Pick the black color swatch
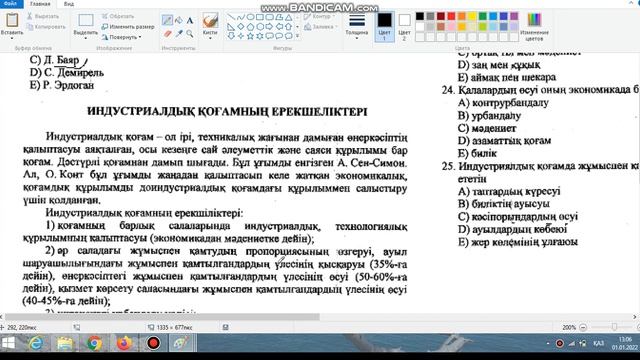This screenshot has width=640, height=360. click(x=420, y=16)
